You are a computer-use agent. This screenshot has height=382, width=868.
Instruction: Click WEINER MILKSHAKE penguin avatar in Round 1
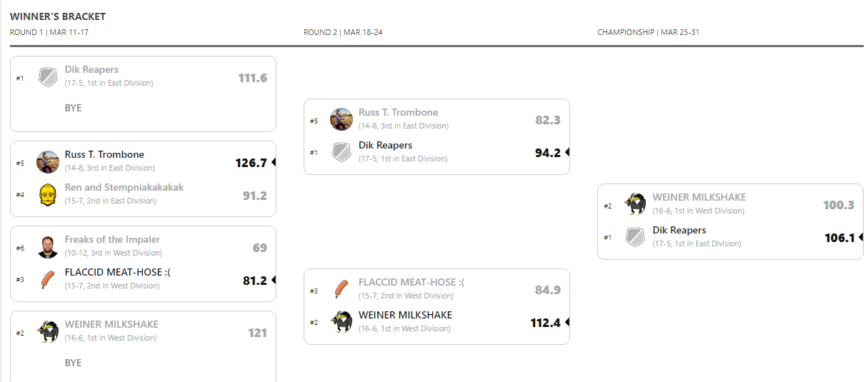point(48,332)
